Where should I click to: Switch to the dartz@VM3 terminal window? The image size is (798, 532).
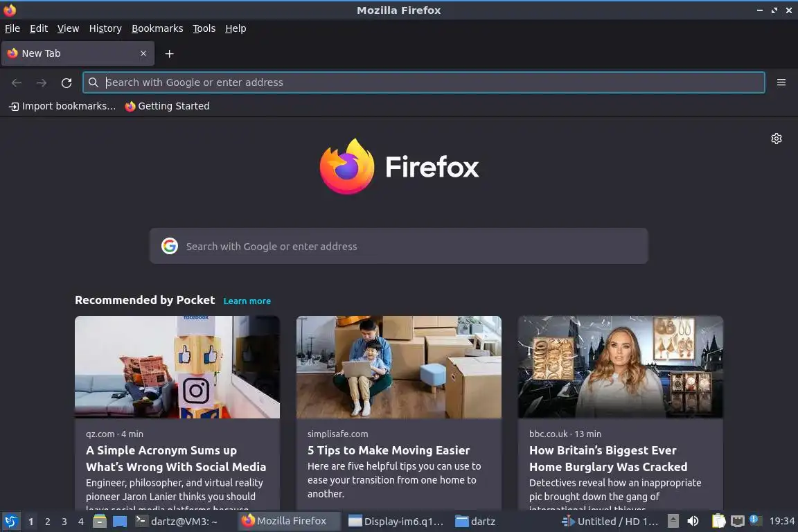[x=178, y=522]
